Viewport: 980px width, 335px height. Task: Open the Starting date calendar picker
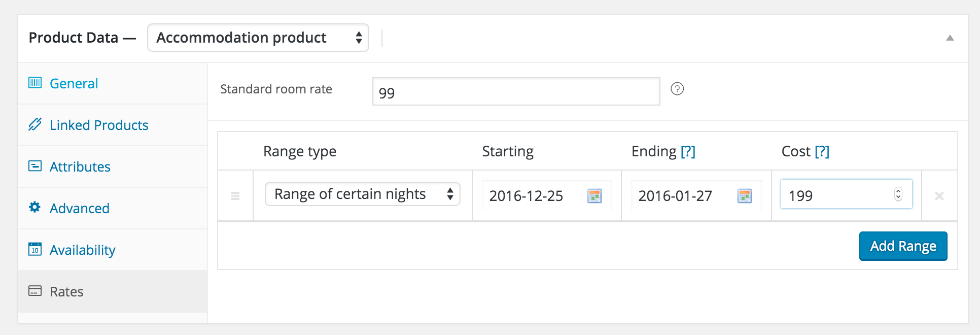click(x=594, y=196)
